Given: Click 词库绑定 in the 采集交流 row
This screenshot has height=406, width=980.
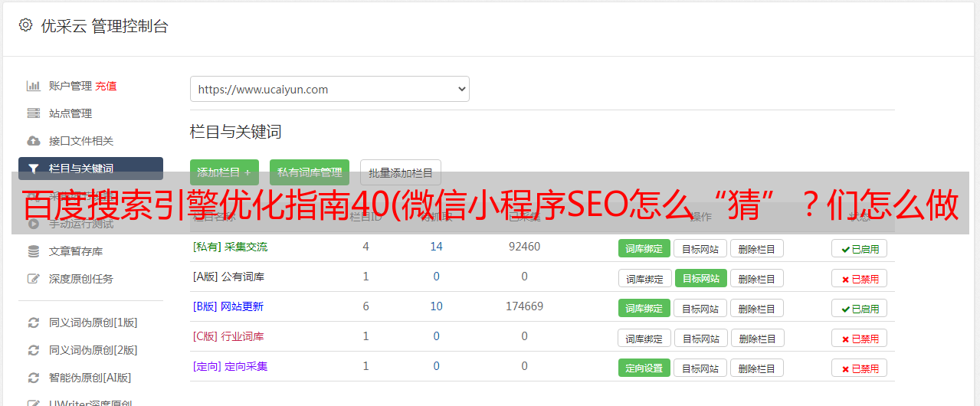Looking at the screenshot, I should coord(644,248).
